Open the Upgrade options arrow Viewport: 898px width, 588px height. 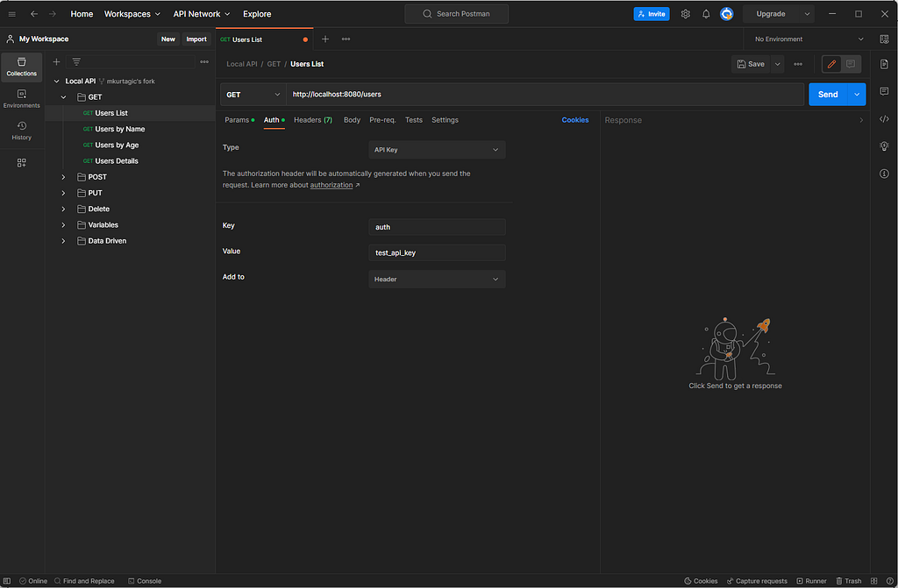[807, 14]
